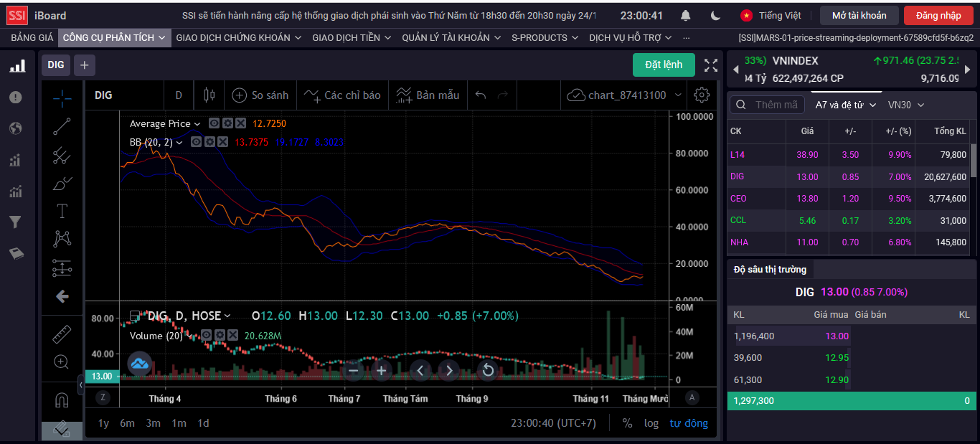Click the Đăng nhập login button

coord(938,15)
